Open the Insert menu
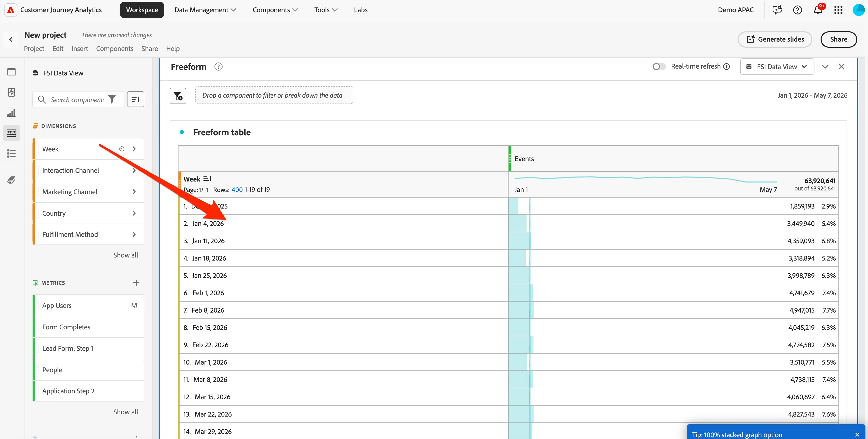The height and width of the screenshot is (439, 868). coord(80,49)
